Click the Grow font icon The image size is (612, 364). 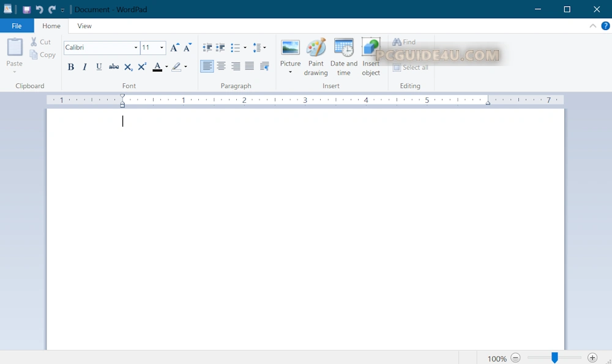(x=174, y=48)
